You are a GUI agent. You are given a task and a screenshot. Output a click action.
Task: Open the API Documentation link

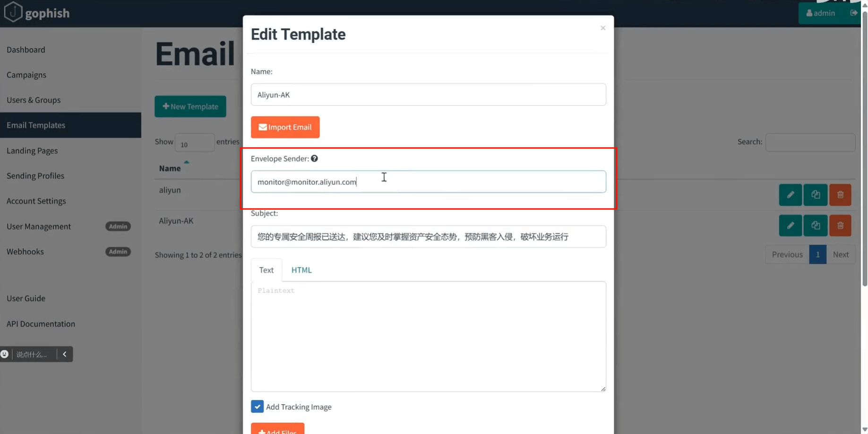(41, 324)
